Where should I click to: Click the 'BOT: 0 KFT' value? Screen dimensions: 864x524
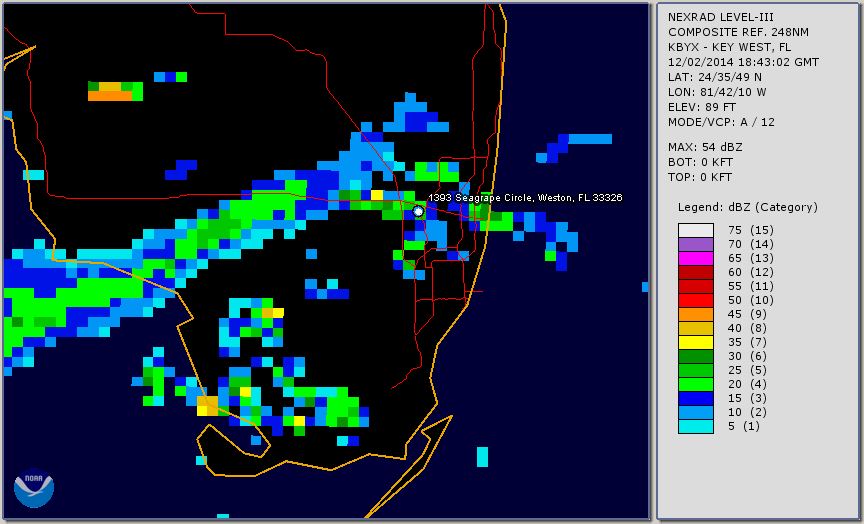(x=700, y=162)
